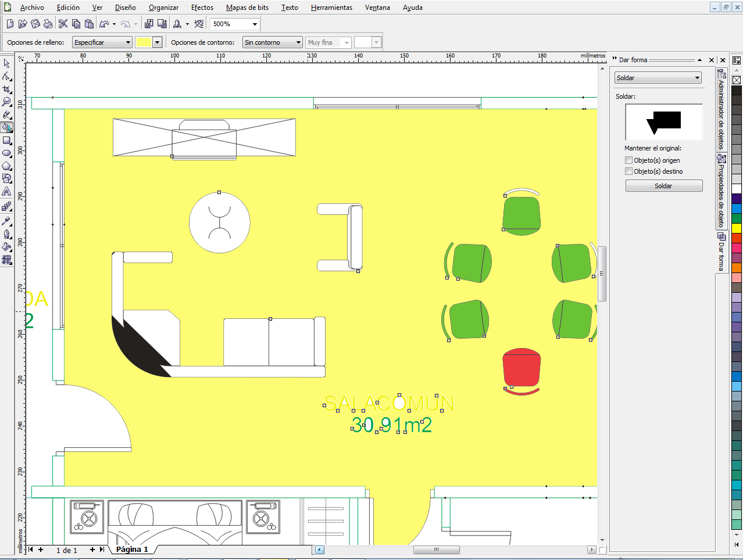
Task: Expand the Especificar fill options dropdown
Action: pos(128,42)
